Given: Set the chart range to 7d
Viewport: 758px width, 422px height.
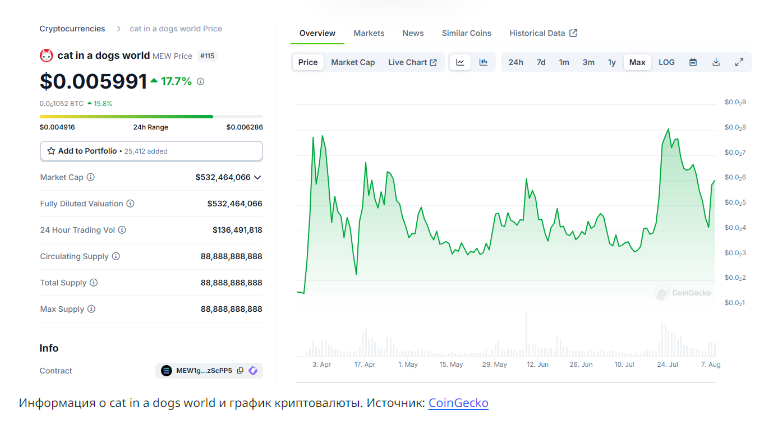Looking at the screenshot, I should pos(541,62).
